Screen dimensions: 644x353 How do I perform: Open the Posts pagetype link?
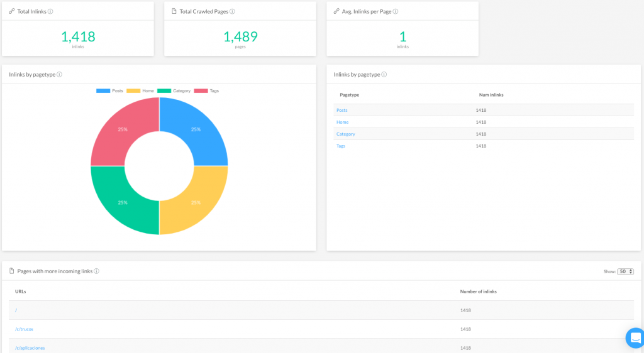point(341,111)
